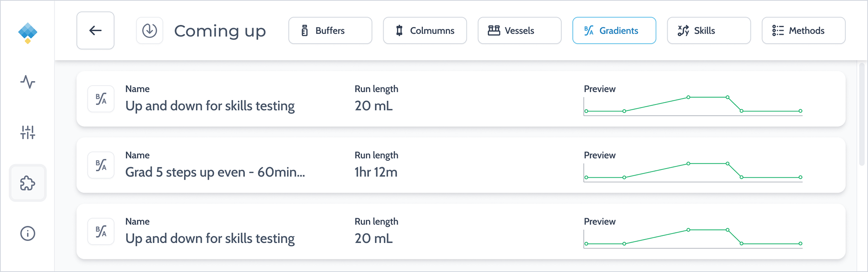This screenshot has width=868, height=272.
Task: Select the Gradients tab
Action: pos(614,31)
